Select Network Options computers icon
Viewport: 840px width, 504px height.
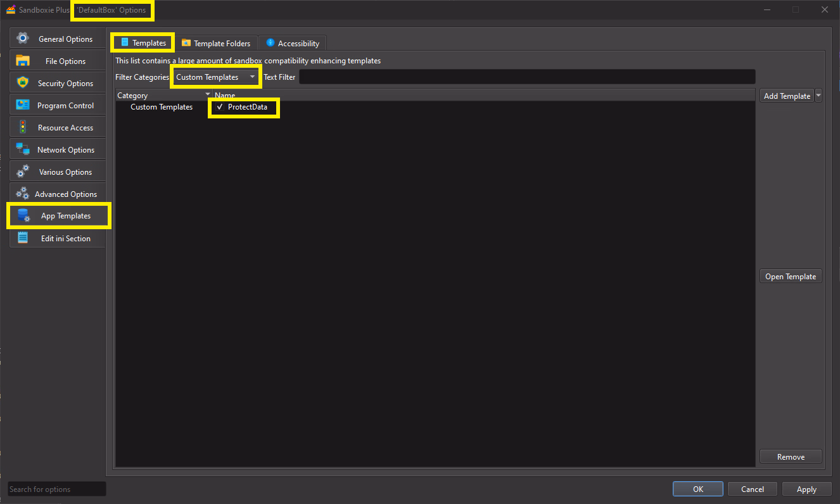23,149
